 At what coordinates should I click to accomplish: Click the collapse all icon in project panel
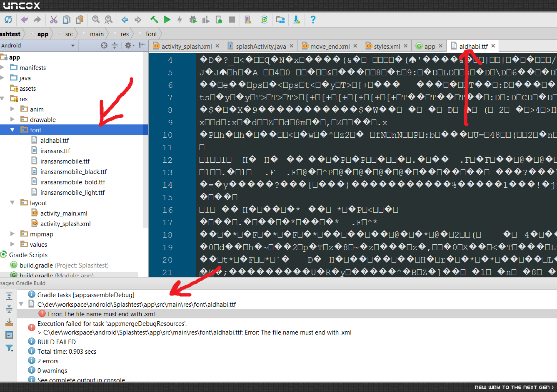pyautogui.click(x=115, y=45)
